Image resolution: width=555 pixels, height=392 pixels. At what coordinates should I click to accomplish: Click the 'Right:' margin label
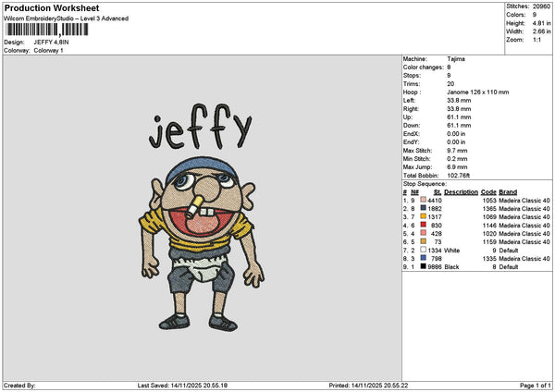pyautogui.click(x=411, y=109)
